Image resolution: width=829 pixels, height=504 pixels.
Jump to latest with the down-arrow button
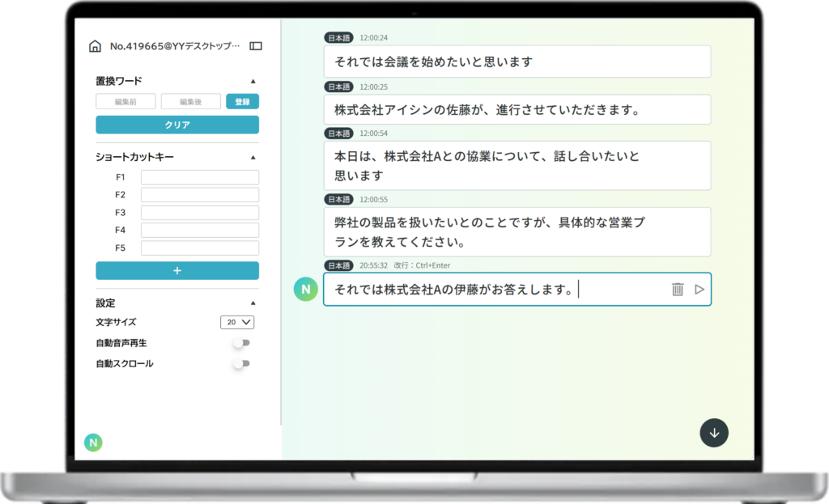714,433
